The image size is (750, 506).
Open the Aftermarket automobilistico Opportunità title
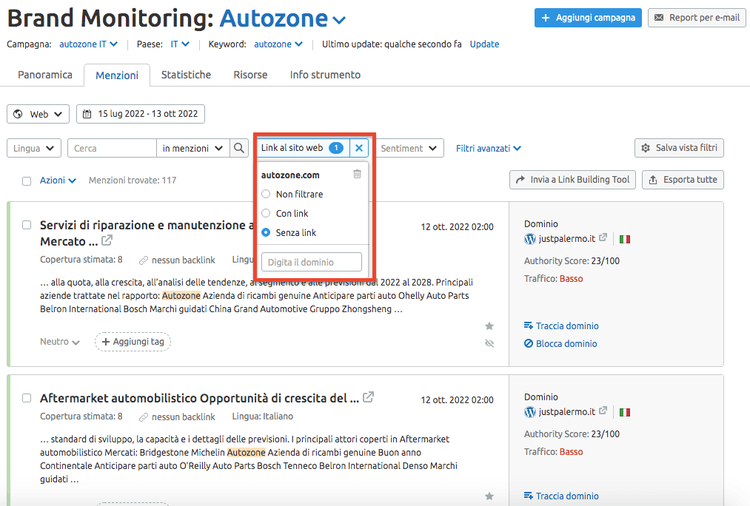(x=199, y=398)
